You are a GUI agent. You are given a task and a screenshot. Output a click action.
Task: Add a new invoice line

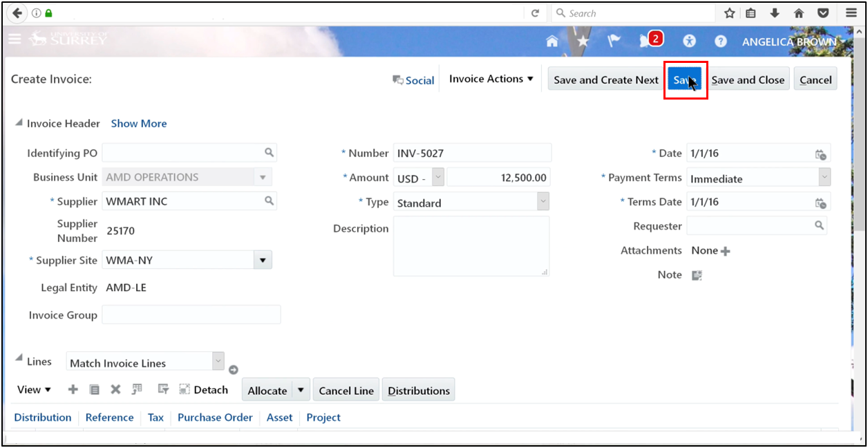(73, 389)
